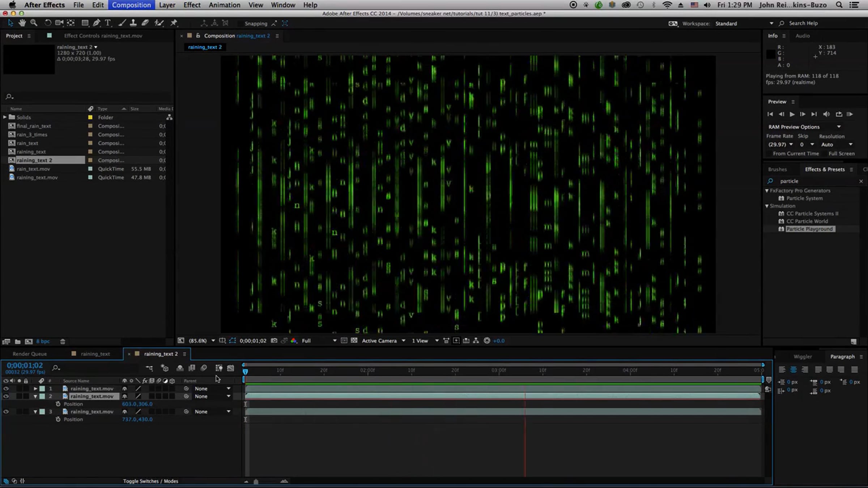This screenshot has height=488, width=868.
Task: Choose the Zoom magnifier tool
Action: (x=34, y=23)
